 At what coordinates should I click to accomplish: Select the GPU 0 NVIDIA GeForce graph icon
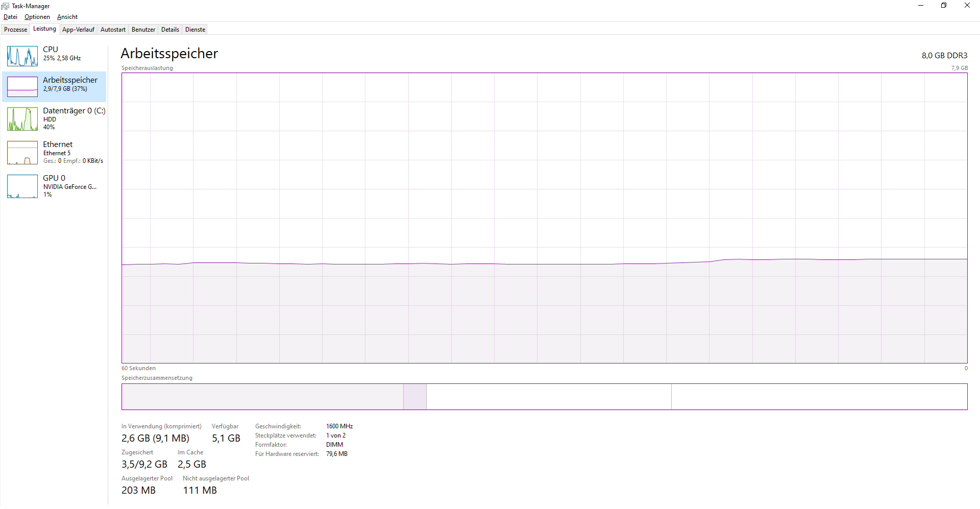click(x=21, y=186)
